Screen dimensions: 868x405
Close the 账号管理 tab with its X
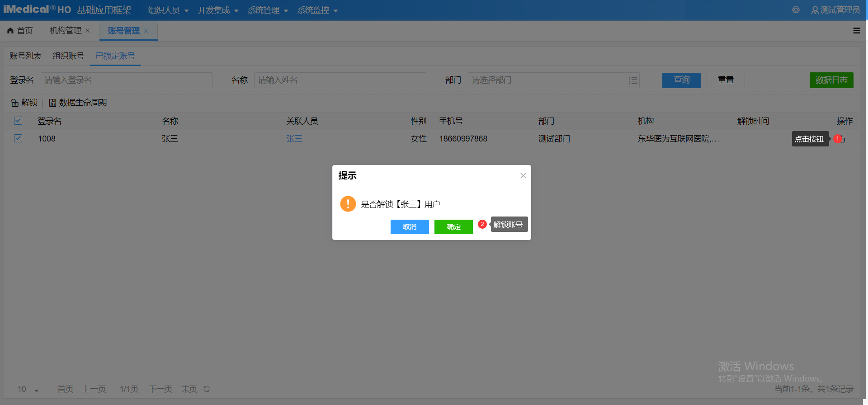tap(146, 31)
